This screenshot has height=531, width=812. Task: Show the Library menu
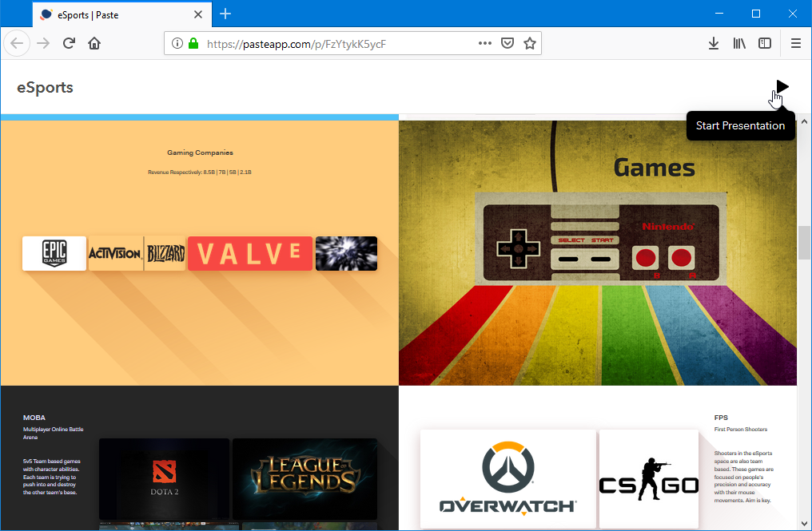tap(739, 43)
